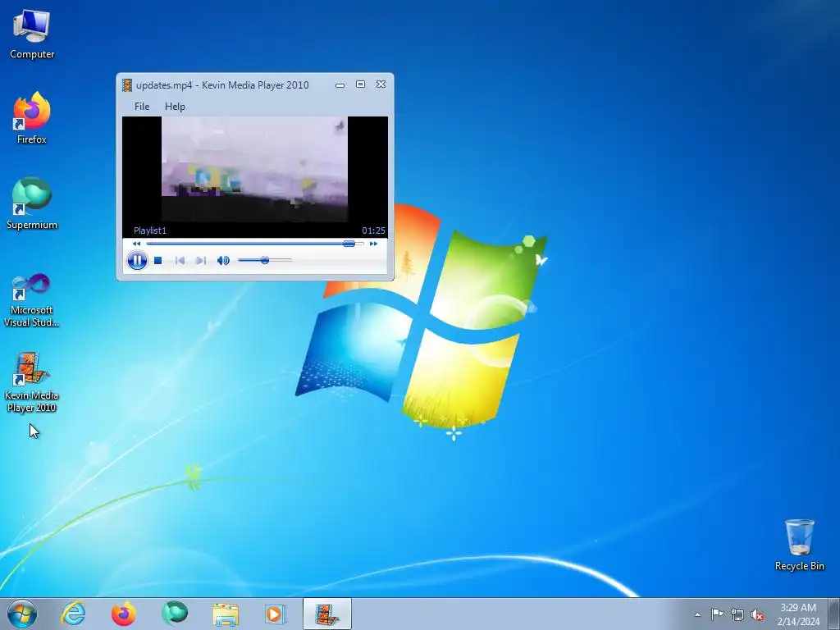Click the seek bar handle
840x630 pixels.
(349, 244)
